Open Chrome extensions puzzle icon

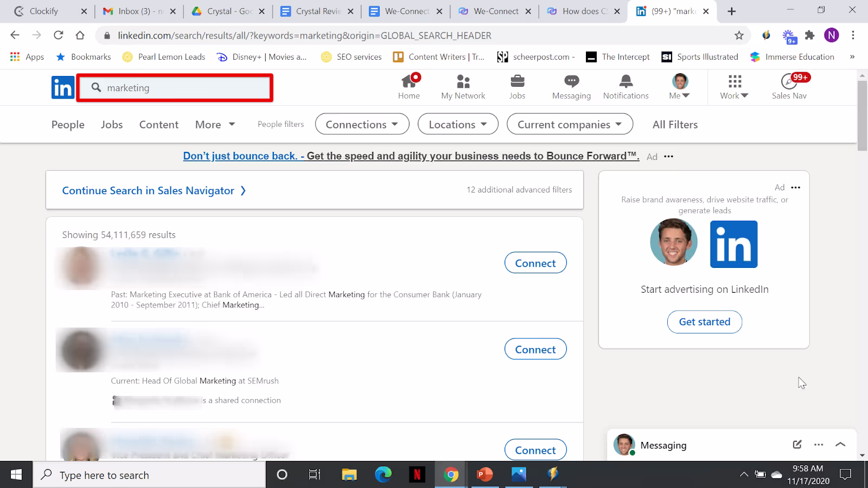point(810,35)
